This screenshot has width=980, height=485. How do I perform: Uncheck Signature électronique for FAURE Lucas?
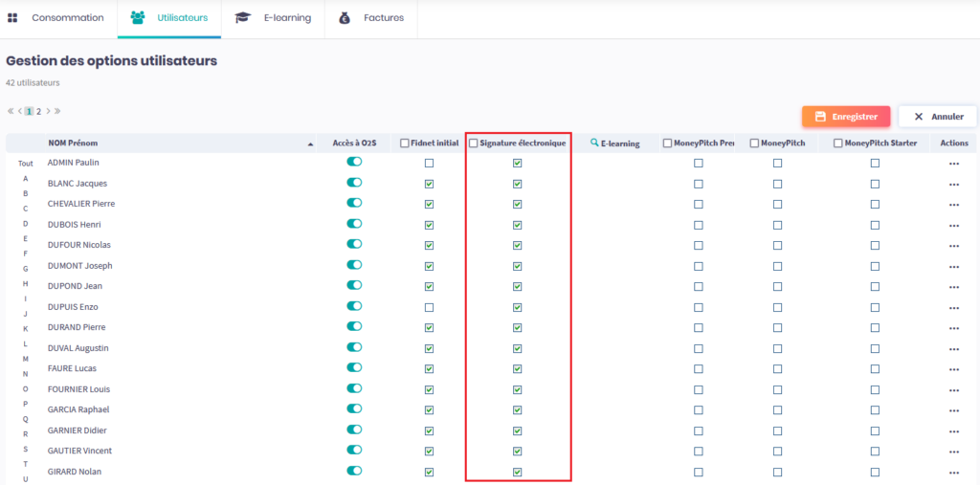517,369
